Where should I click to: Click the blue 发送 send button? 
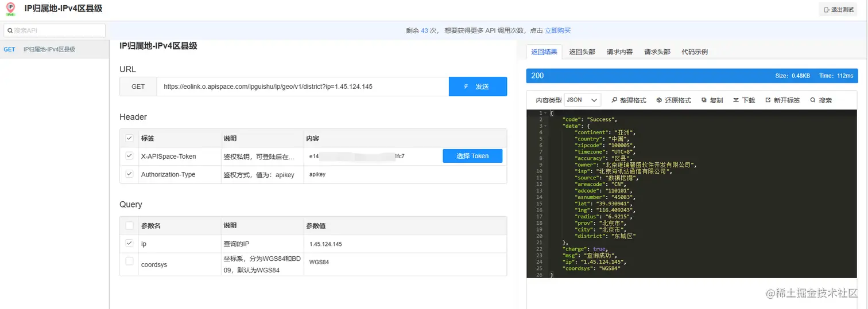coord(478,87)
